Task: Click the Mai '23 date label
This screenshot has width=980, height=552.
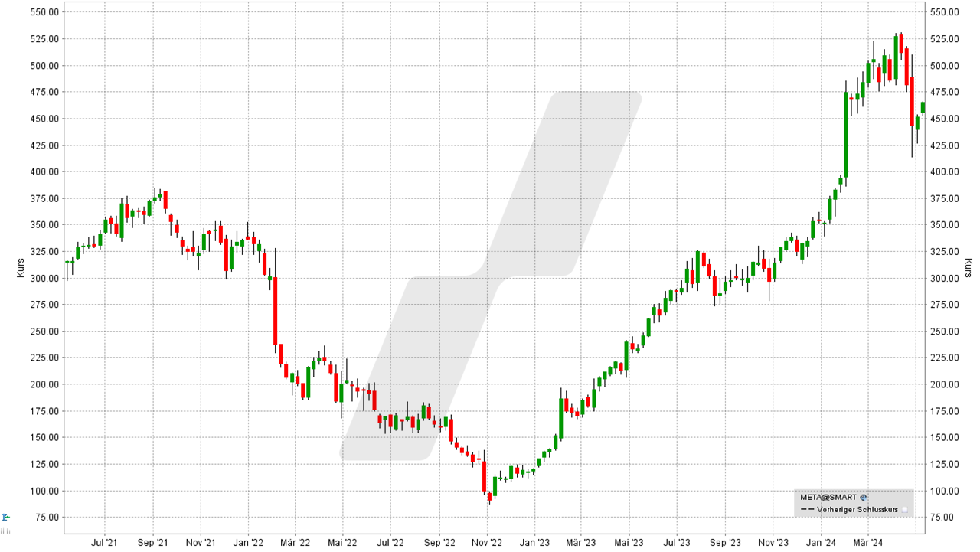Action: coord(629,543)
